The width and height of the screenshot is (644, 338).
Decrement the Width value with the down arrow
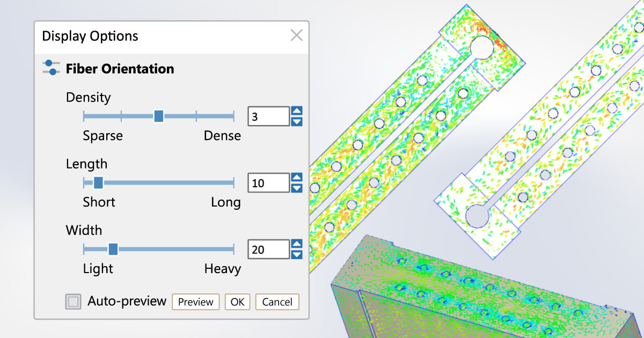(x=296, y=255)
